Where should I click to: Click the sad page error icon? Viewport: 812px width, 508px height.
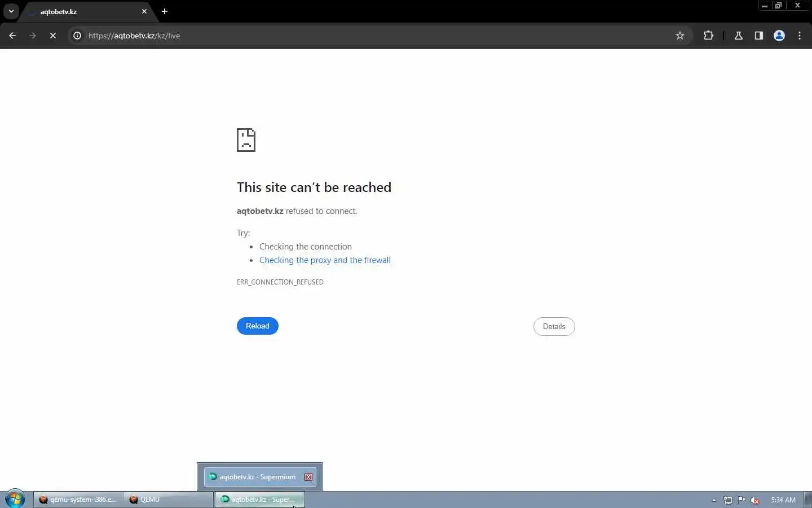pos(246,140)
